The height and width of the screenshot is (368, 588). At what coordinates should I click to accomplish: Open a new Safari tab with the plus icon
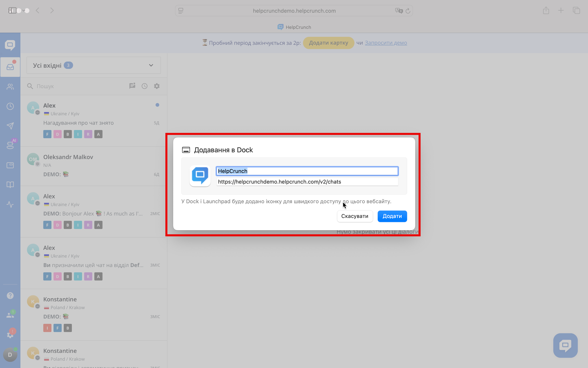[x=561, y=10]
